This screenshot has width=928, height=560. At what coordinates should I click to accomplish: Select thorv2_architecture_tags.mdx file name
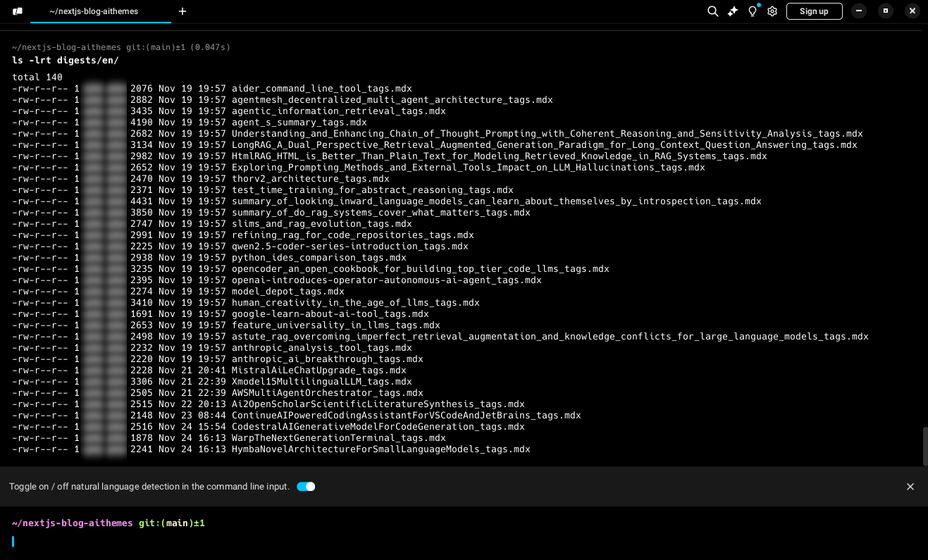pyautogui.click(x=311, y=179)
